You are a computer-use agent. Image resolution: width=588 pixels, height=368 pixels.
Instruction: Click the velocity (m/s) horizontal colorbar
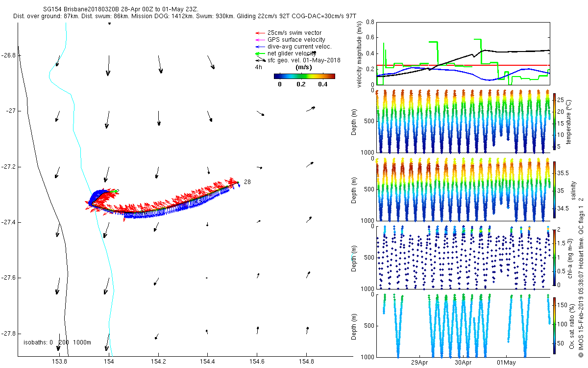[304, 76]
